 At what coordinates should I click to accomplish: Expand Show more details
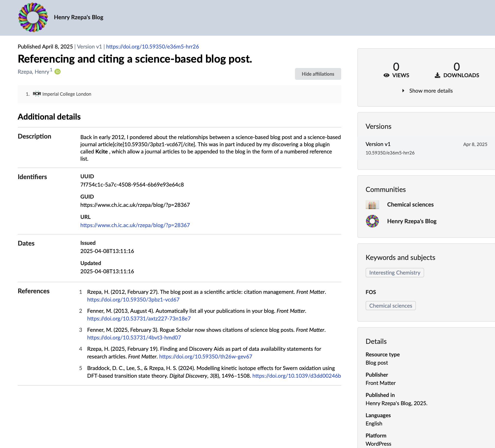point(431,91)
